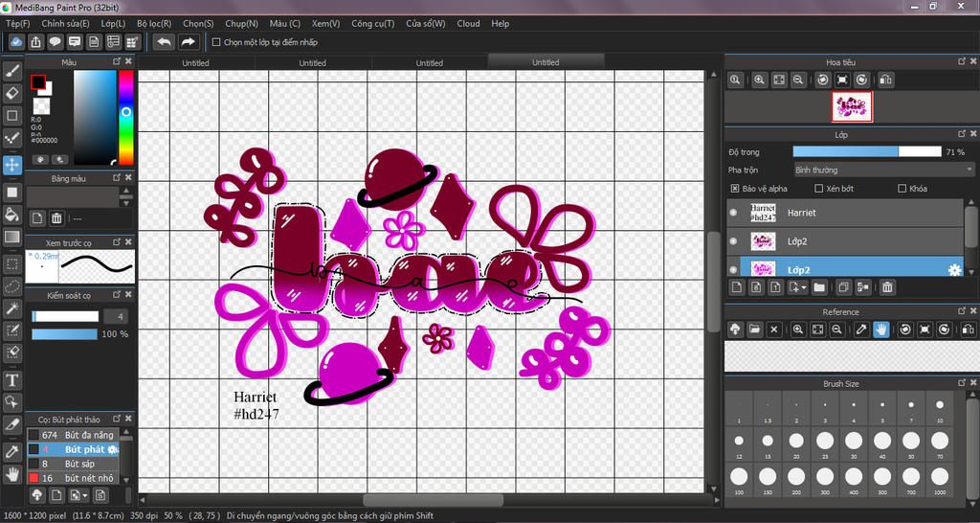Select the Eraser tool
The image size is (980, 523).
[x=11, y=93]
